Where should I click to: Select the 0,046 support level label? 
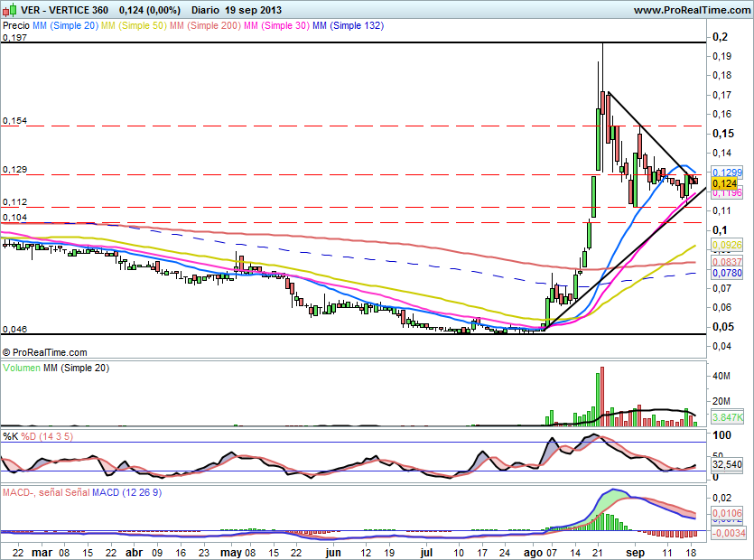tap(14, 330)
